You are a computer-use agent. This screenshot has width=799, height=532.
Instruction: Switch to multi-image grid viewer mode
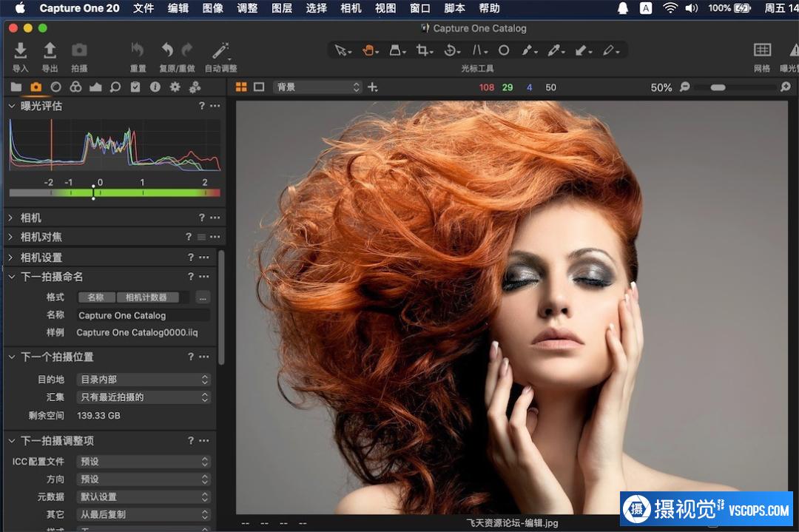(241, 87)
